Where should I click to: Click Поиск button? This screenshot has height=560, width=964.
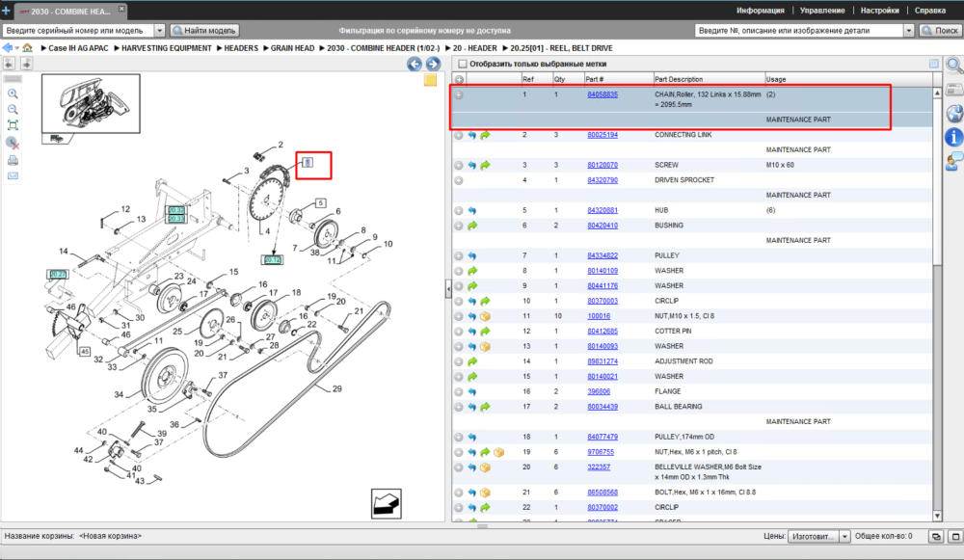tap(940, 30)
